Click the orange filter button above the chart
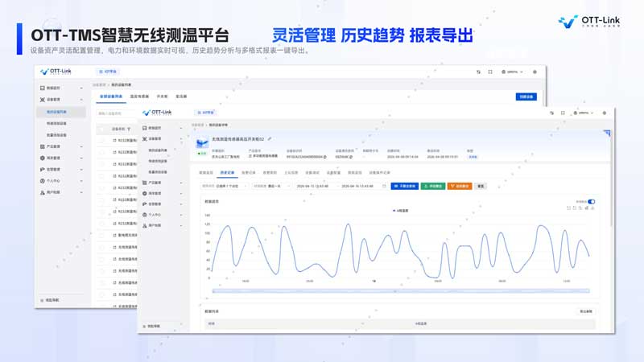Viewport: 644px width, 362px height. coord(460,186)
